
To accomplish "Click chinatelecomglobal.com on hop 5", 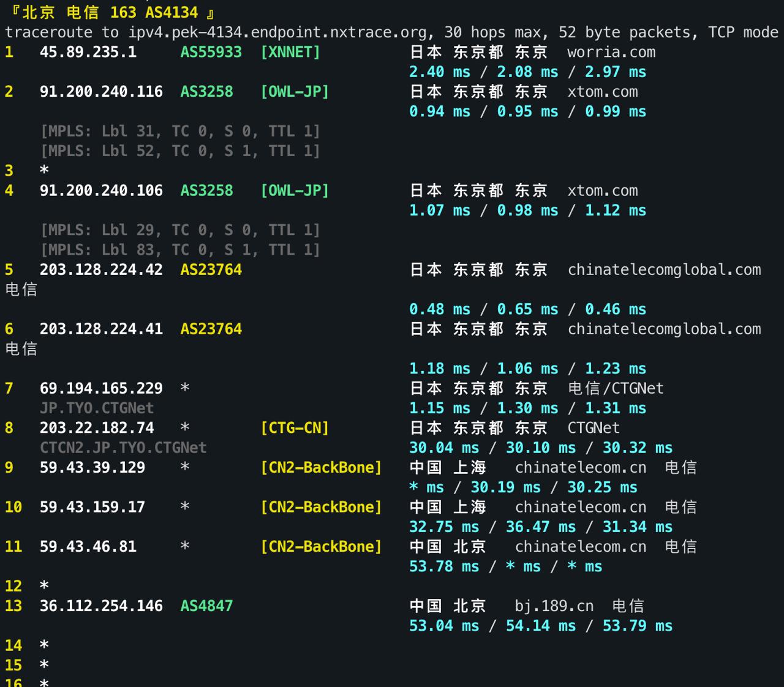I will click(663, 269).
